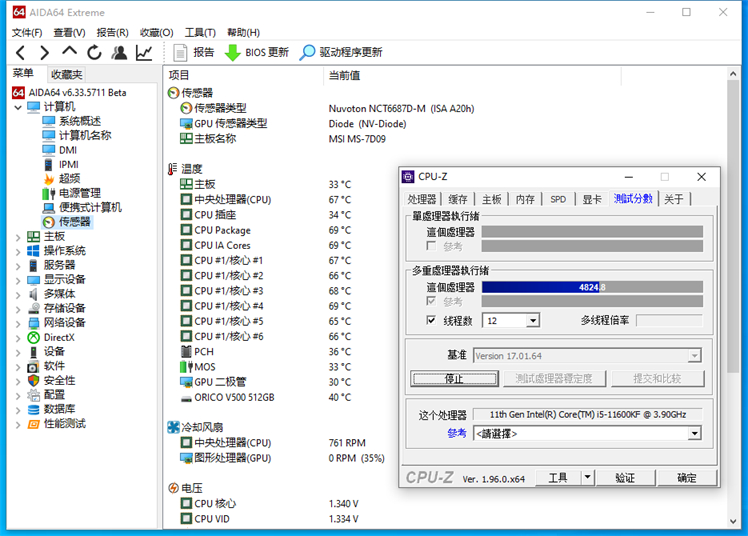Click the 多媒体 speaker icon
This screenshot has width=748, height=536.
tap(33, 294)
